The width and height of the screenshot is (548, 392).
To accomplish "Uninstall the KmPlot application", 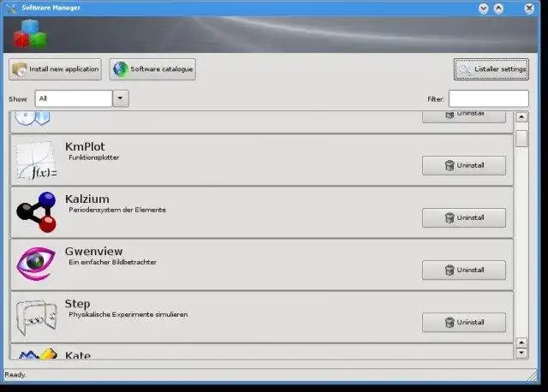I will pyautogui.click(x=464, y=165).
